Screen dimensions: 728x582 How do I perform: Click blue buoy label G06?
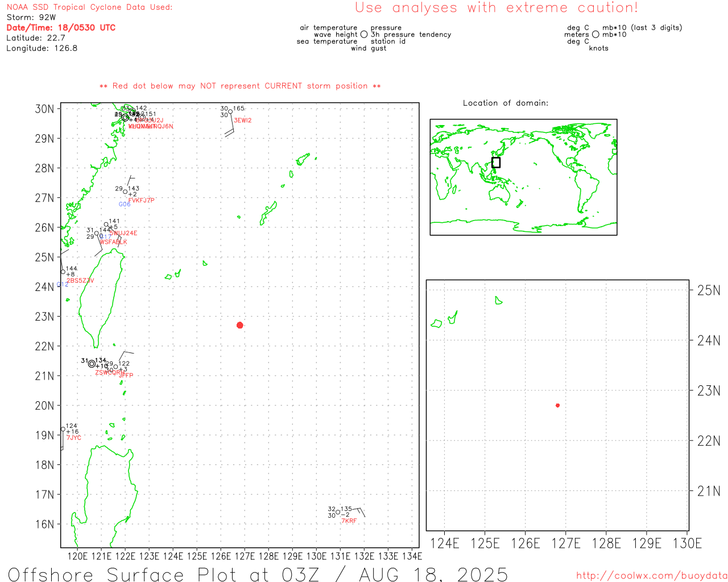(125, 205)
